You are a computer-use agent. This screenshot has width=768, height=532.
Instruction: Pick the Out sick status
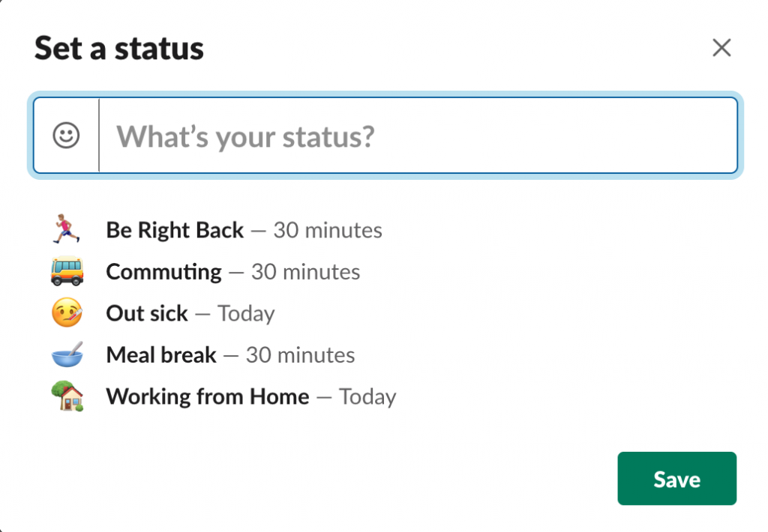[146, 313]
